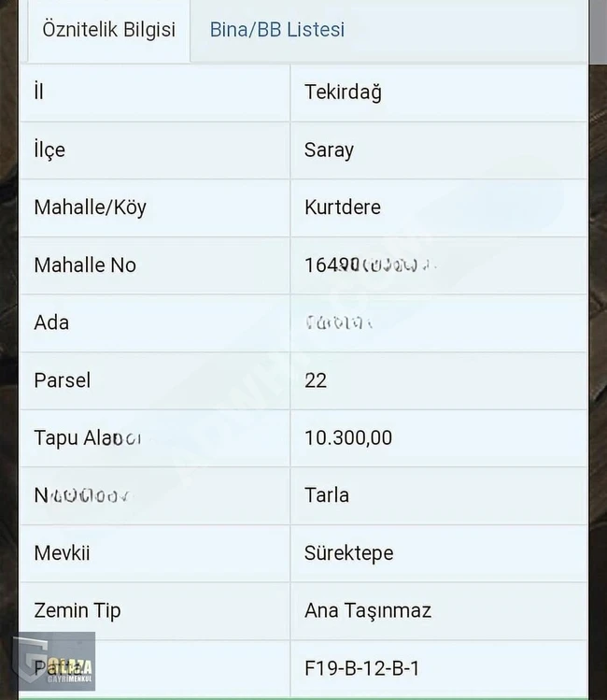The image size is (607, 700).
Task: Click the Golaza Gayrimenkul logo watermark
Action: [x=54, y=661]
